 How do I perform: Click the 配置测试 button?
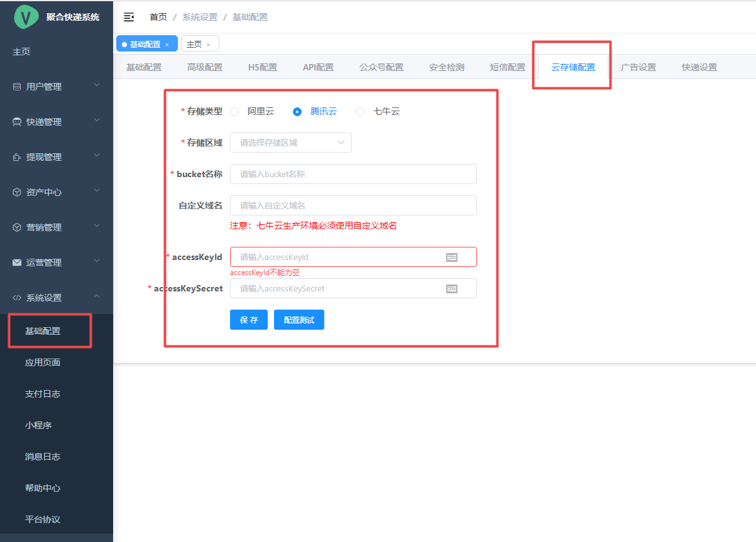pos(299,320)
